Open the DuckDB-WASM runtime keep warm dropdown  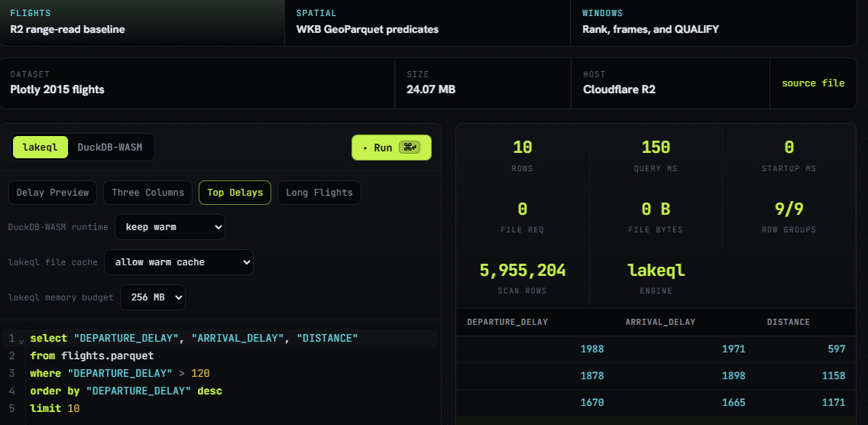coord(170,227)
